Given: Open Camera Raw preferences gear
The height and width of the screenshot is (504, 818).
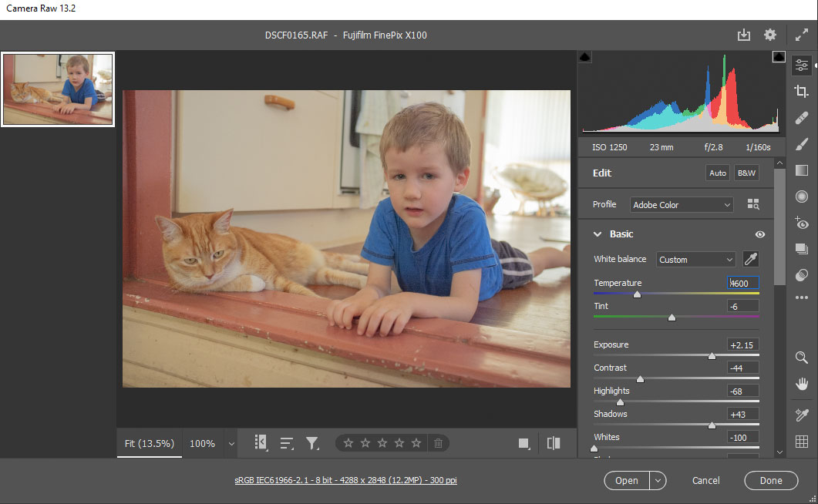Looking at the screenshot, I should coord(769,35).
